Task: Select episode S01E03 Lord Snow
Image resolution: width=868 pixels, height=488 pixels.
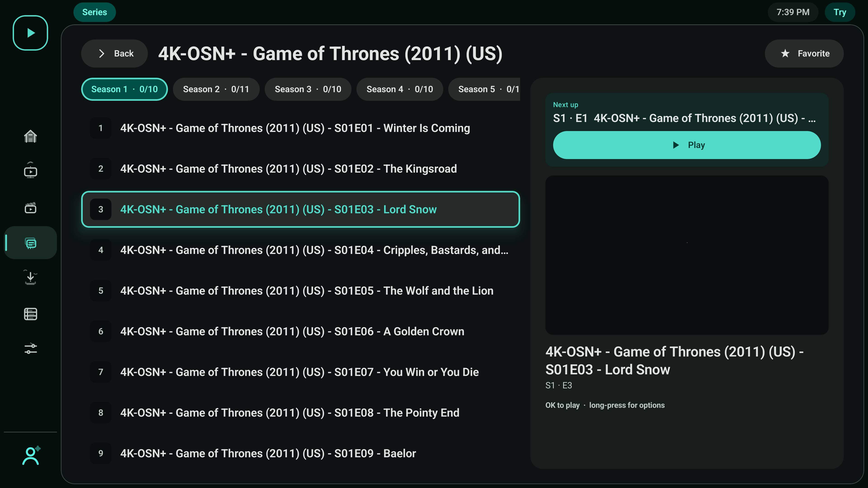Action: click(x=300, y=209)
